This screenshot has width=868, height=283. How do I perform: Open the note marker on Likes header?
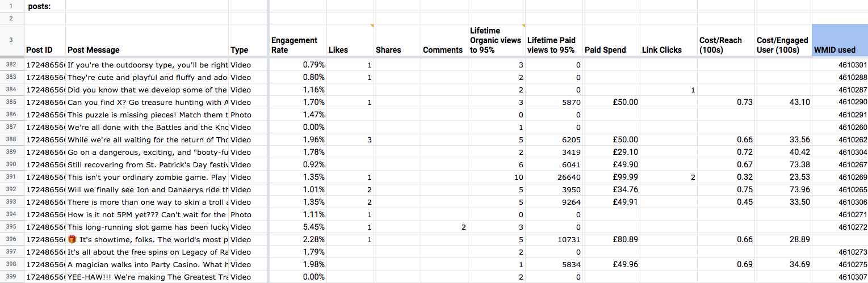click(x=372, y=26)
